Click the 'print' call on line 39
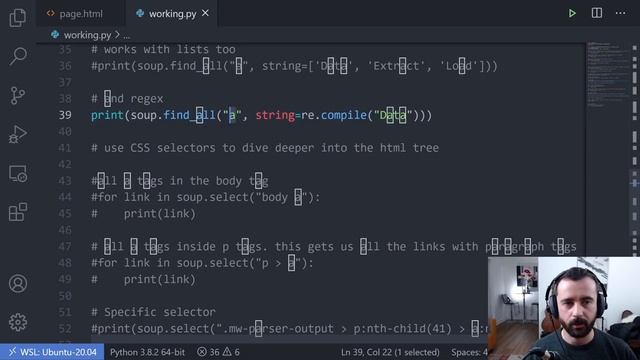 tap(107, 115)
